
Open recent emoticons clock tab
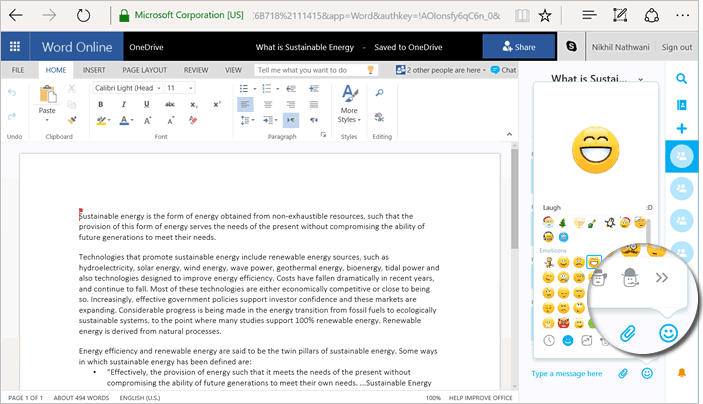click(x=549, y=340)
